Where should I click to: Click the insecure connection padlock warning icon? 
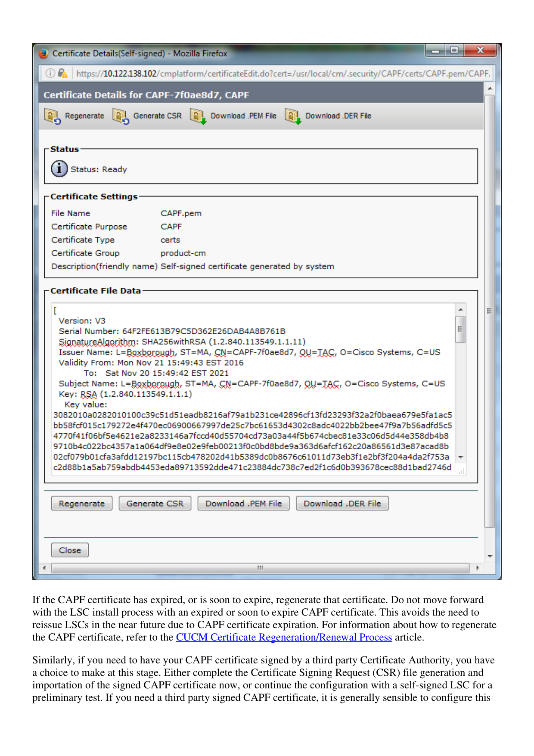pos(62,73)
